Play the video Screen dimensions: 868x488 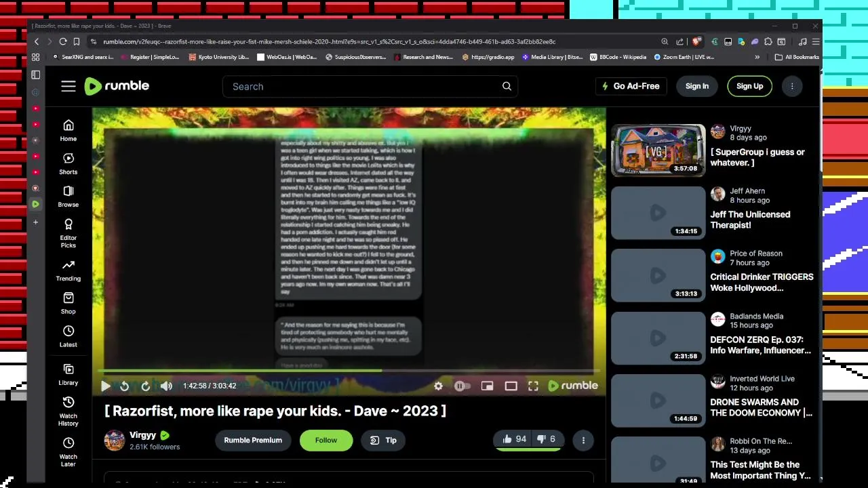pos(105,386)
